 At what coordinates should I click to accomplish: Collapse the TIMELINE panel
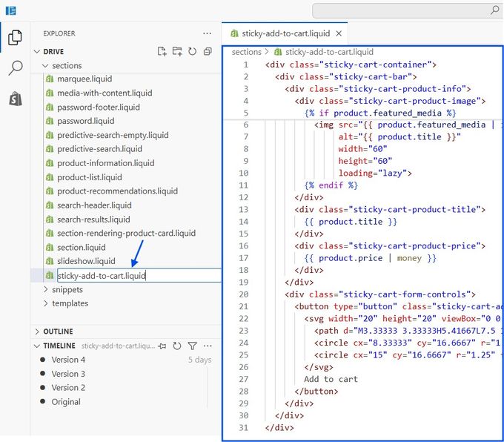[37, 346]
